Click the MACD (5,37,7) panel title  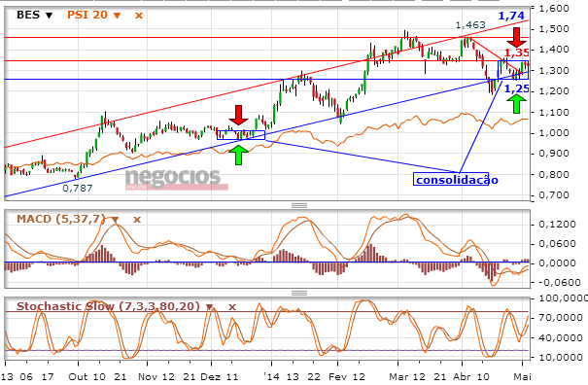(x=61, y=219)
